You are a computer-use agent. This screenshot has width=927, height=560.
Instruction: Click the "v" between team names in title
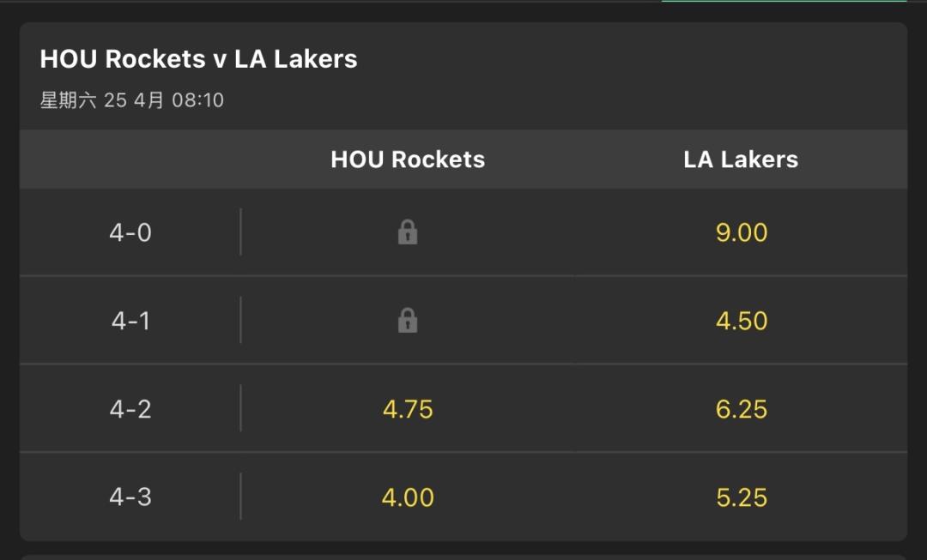point(221,60)
